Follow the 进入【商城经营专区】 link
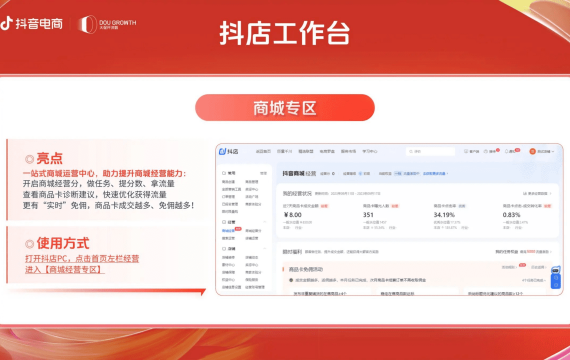 pos(65,269)
